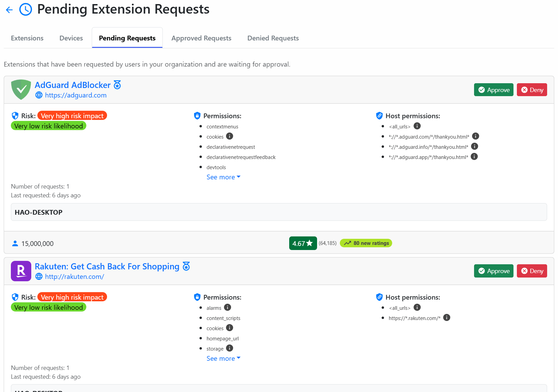This screenshot has height=392, width=558.
Task: View the Denied Requests tab
Action: pos(273,38)
